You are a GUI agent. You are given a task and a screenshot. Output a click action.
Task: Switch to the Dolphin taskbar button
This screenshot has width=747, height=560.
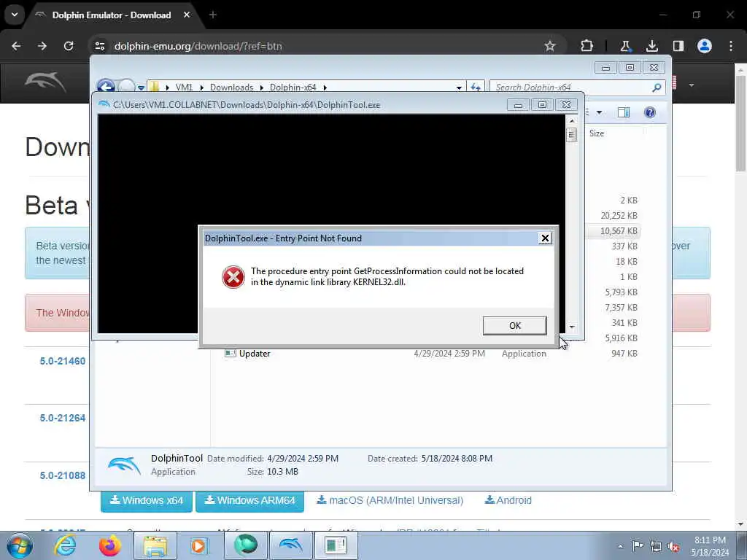point(290,545)
